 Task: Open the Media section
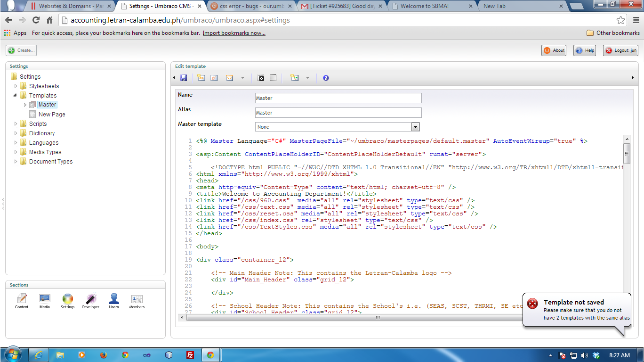point(45,301)
